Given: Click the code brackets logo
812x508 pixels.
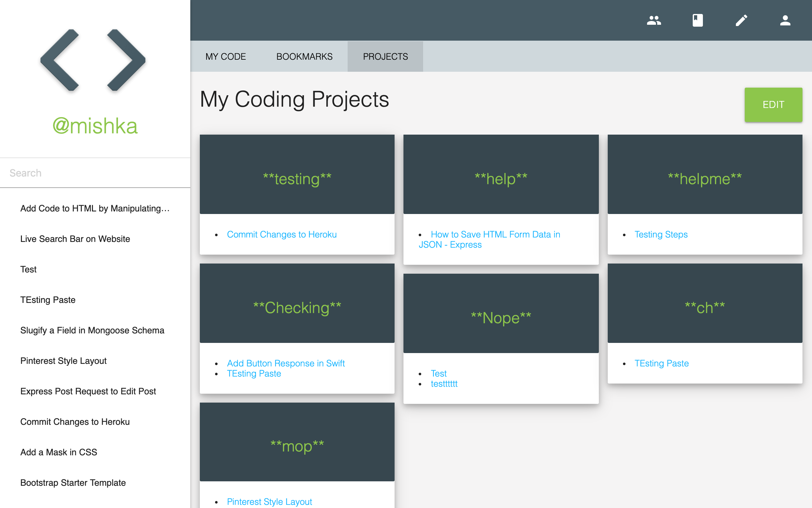Looking at the screenshot, I should [93, 60].
